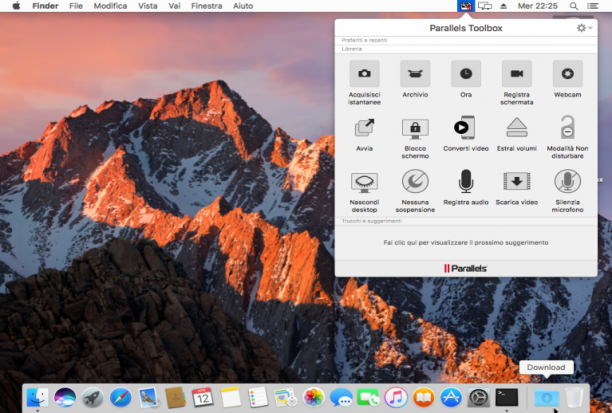Open the Vai menu
The image size is (612, 413).
pyautogui.click(x=174, y=6)
